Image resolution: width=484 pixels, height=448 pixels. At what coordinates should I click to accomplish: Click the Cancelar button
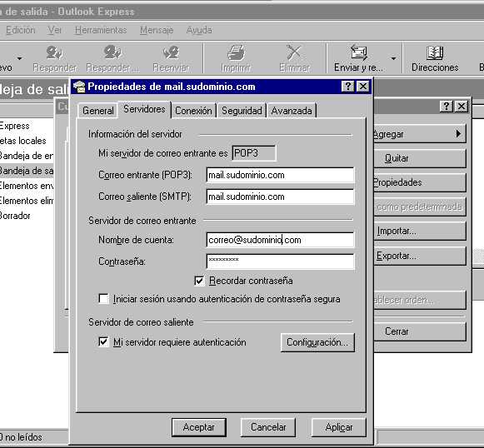(x=268, y=427)
